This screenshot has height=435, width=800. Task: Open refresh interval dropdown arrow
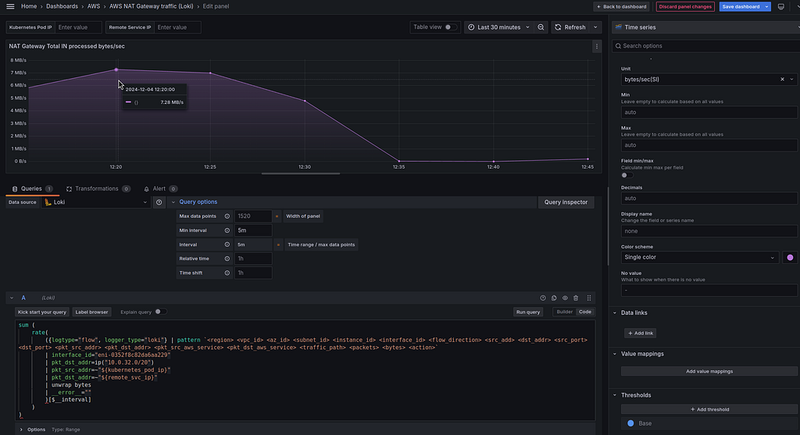pos(595,27)
